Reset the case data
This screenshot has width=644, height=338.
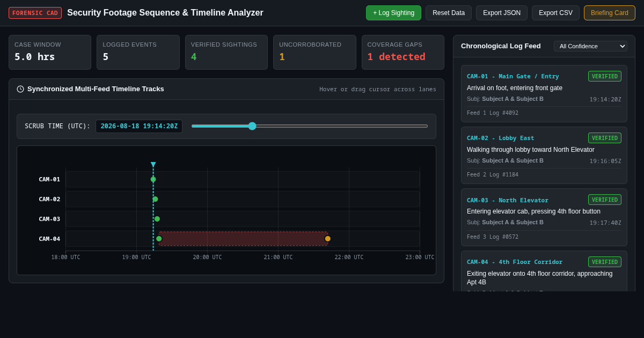449,13
